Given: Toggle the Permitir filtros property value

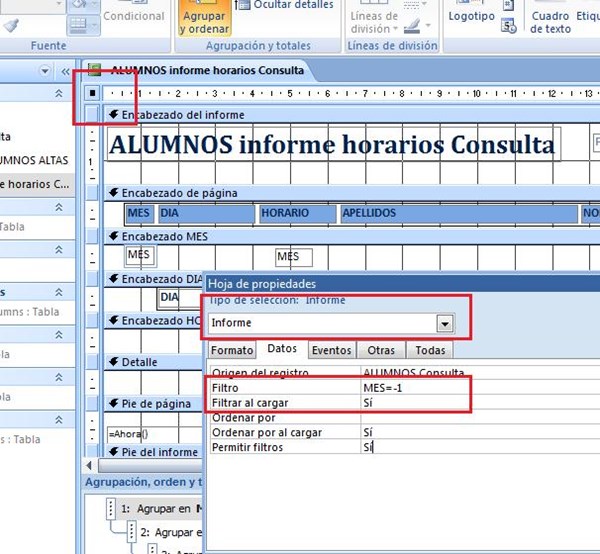Looking at the screenshot, I should (x=410, y=447).
